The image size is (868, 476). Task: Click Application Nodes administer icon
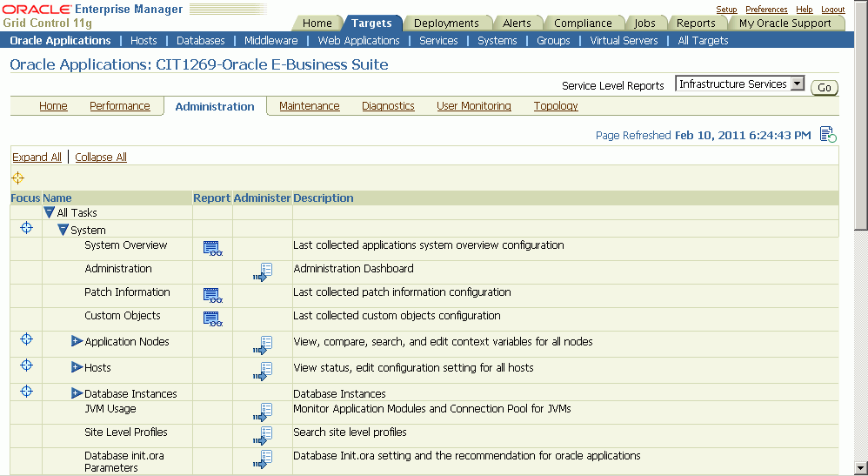tap(263, 345)
